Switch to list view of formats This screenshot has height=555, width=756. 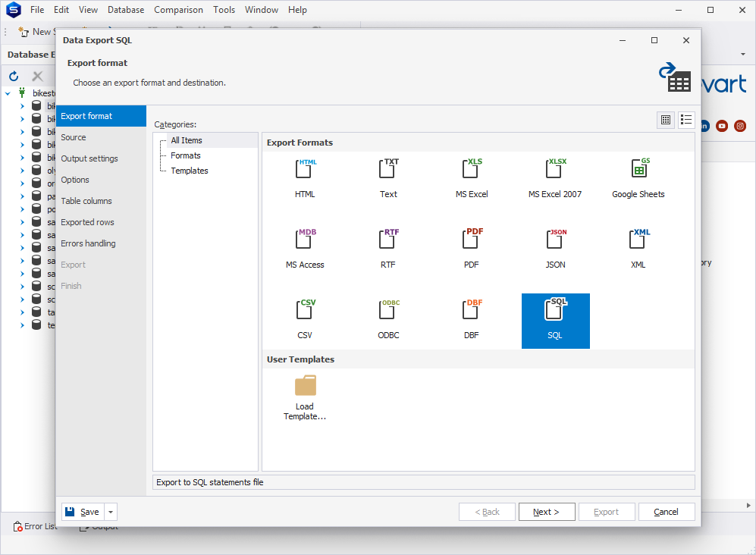point(686,120)
